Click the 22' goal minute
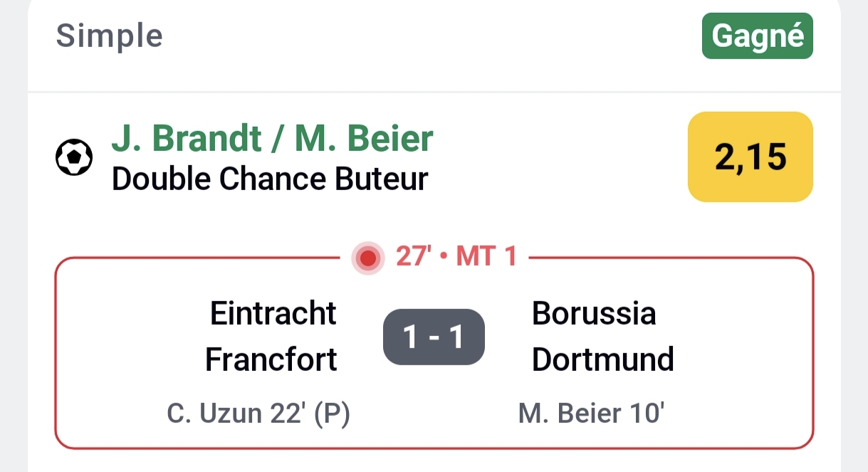Viewport: 868px width, 472px height. 288,414
